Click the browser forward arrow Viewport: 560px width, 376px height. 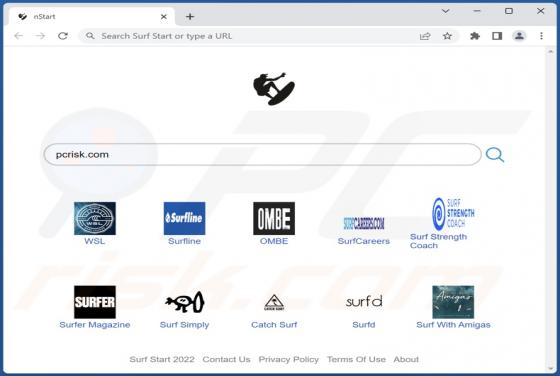[x=40, y=36]
